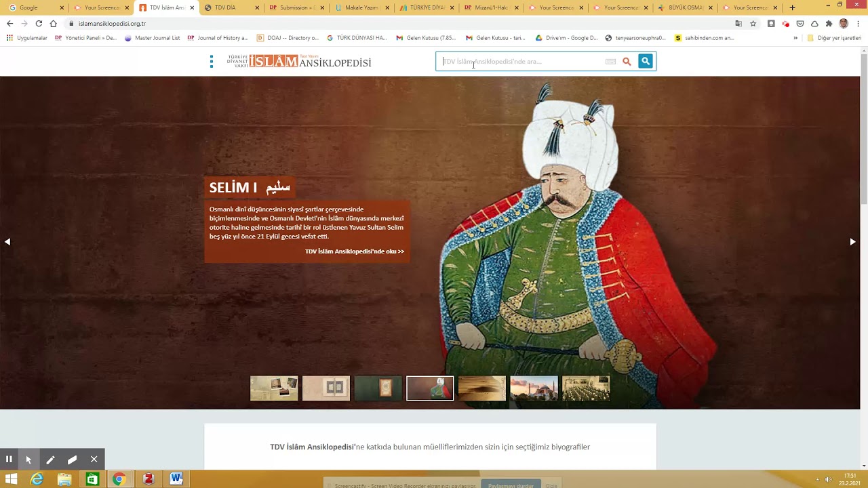
Task: Open the Chrome three-dot menu
Action: (x=858, y=24)
